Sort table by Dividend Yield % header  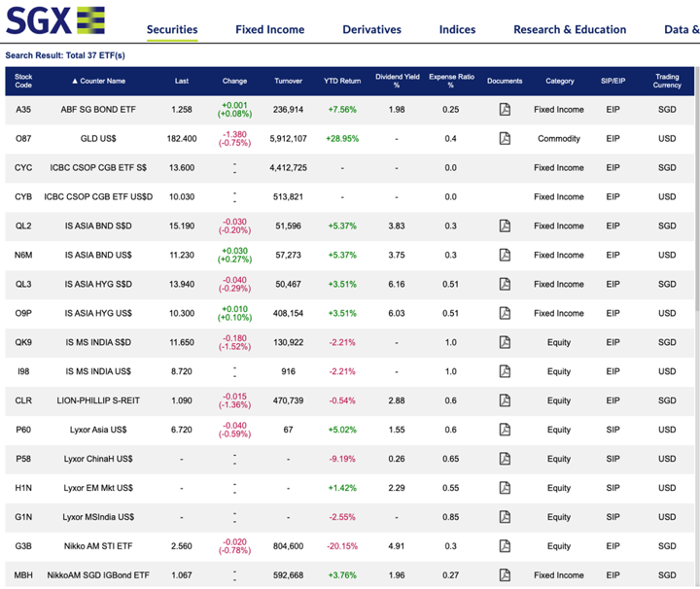pyautogui.click(x=397, y=81)
